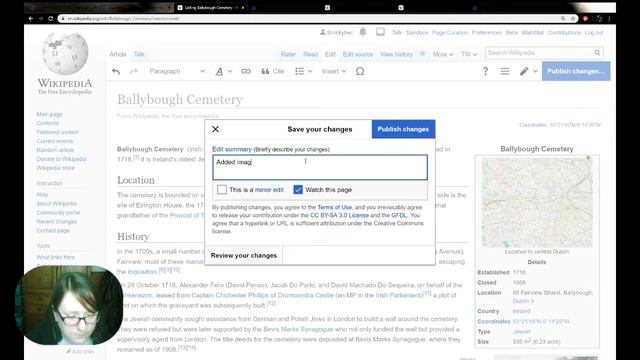Click Review your changes button
Viewport: 640px width, 360px height.
(244, 256)
